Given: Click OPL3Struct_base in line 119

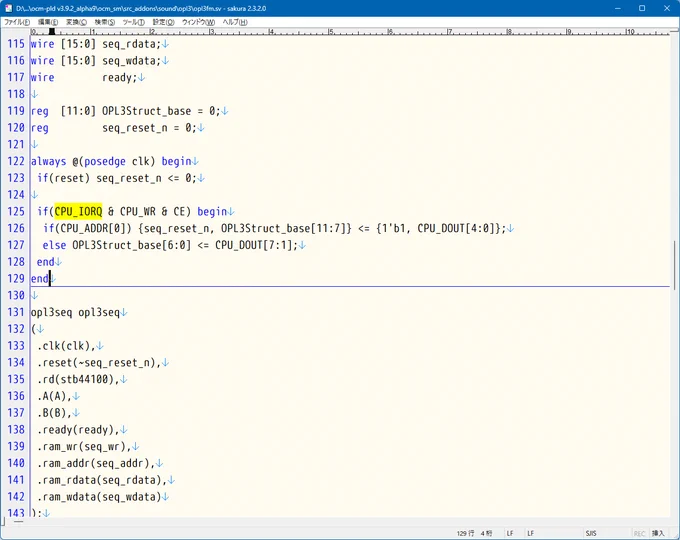Looking at the screenshot, I should point(147,111).
